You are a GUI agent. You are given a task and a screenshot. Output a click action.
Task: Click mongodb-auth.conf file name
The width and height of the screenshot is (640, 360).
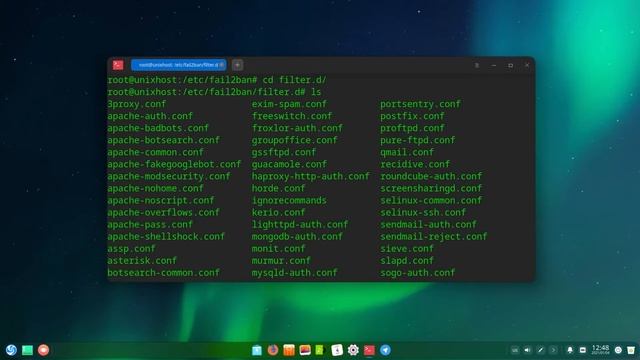click(x=297, y=237)
